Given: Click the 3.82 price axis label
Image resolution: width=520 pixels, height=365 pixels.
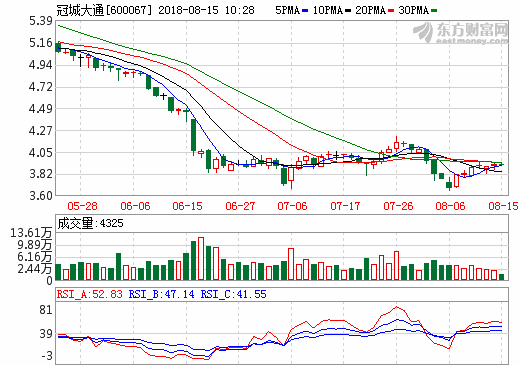Looking at the screenshot, I should 41,174.
